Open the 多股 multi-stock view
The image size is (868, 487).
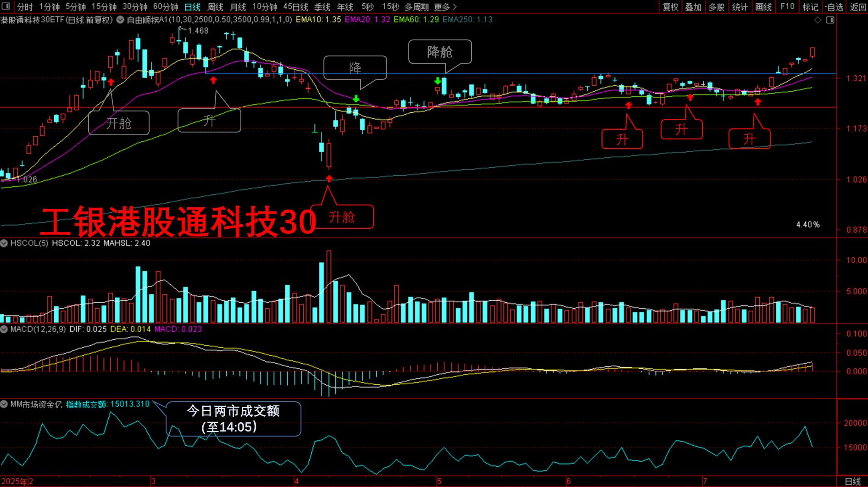tap(717, 7)
